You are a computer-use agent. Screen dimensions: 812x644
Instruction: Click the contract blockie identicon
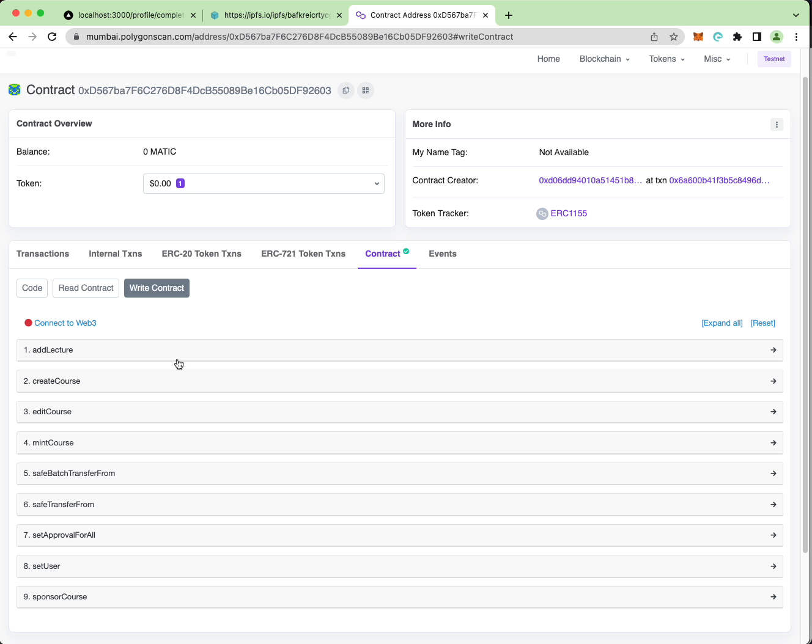click(x=15, y=90)
